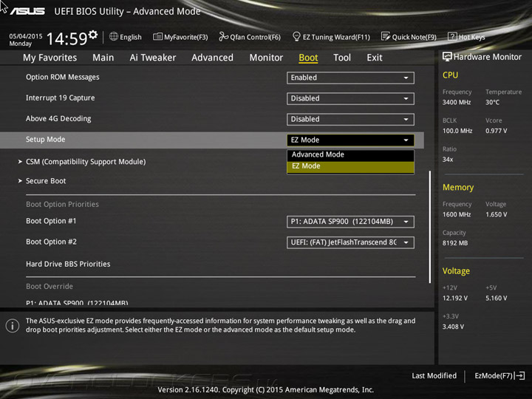Screen dimensions: 532x399
Task: Open Hard Drive BBS Priorities
Action: pos(68,264)
